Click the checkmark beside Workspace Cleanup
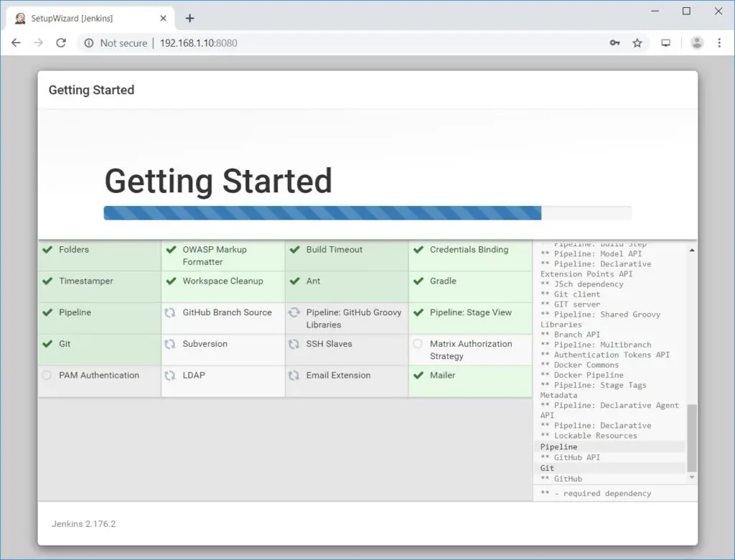Viewport: 735px width, 560px height. pyautogui.click(x=171, y=281)
